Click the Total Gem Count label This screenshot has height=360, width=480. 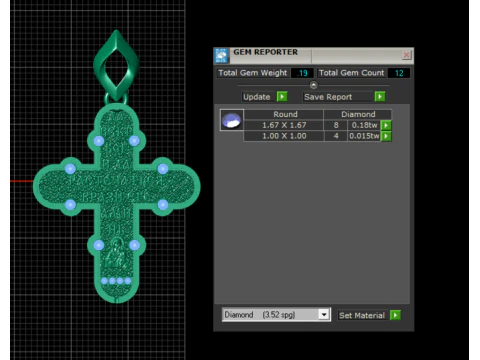coord(351,73)
